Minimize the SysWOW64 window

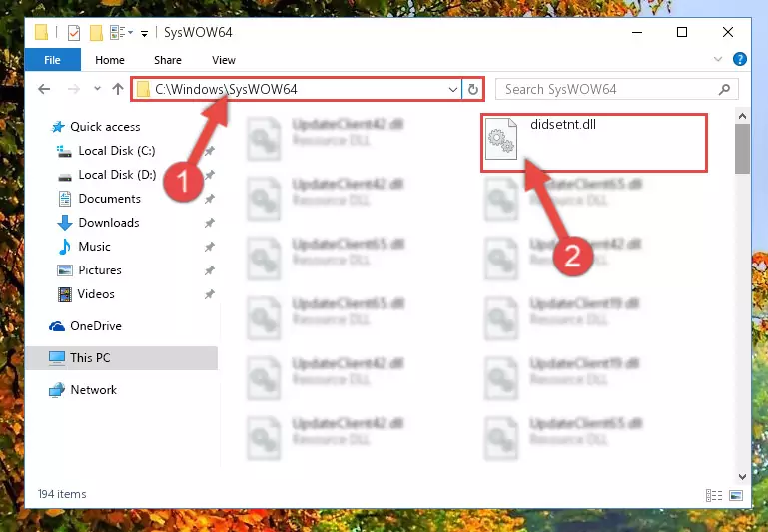pos(637,32)
